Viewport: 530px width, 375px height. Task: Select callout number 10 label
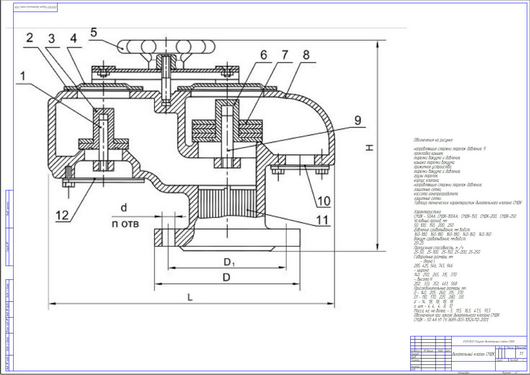323,201
